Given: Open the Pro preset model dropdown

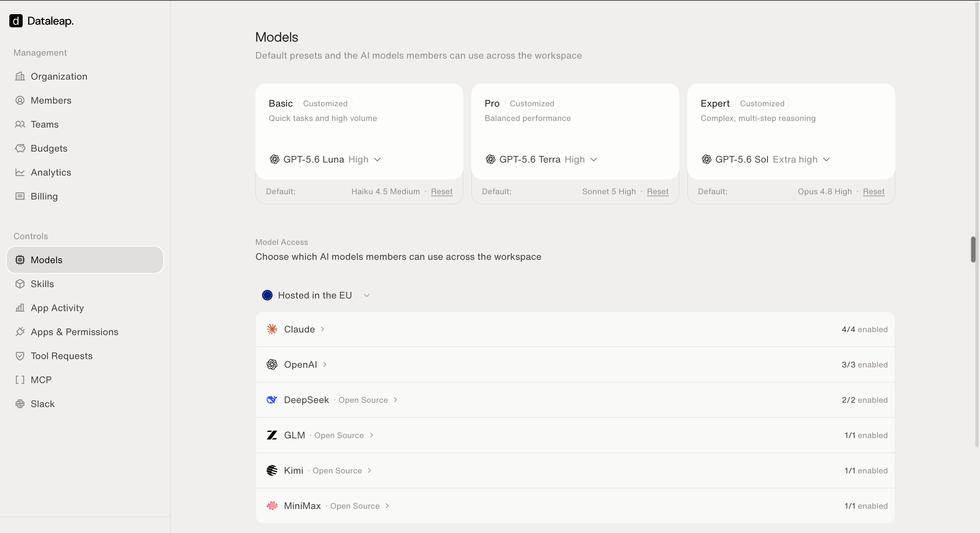Looking at the screenshot, I should point(541,159).
